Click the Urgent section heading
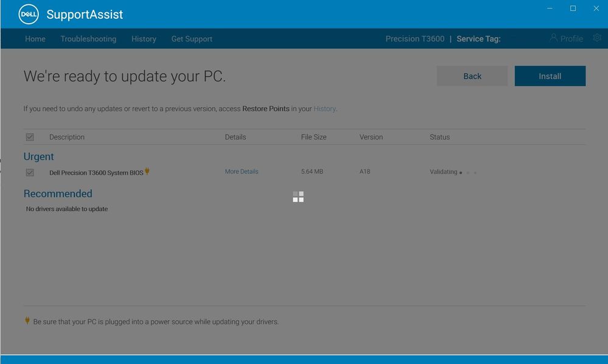 coord(39,156)
